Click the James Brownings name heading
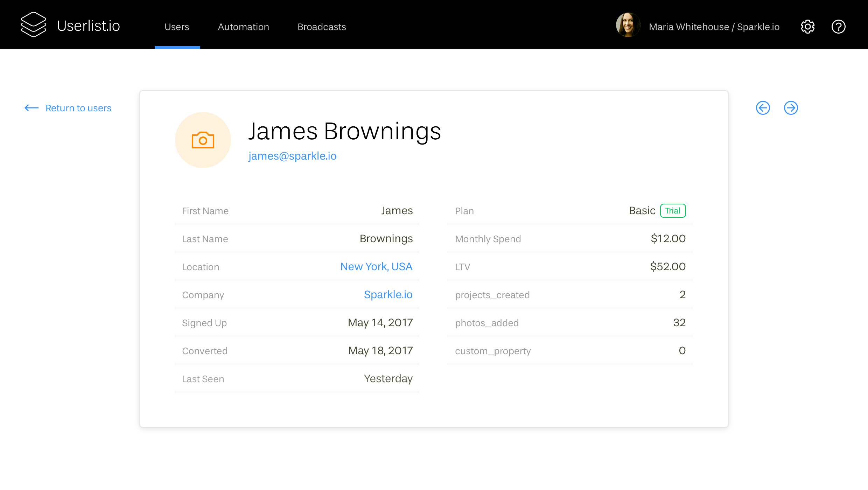The height and width of the screenshot is (490, 868). pyautogui.click(x=345, y=131)
